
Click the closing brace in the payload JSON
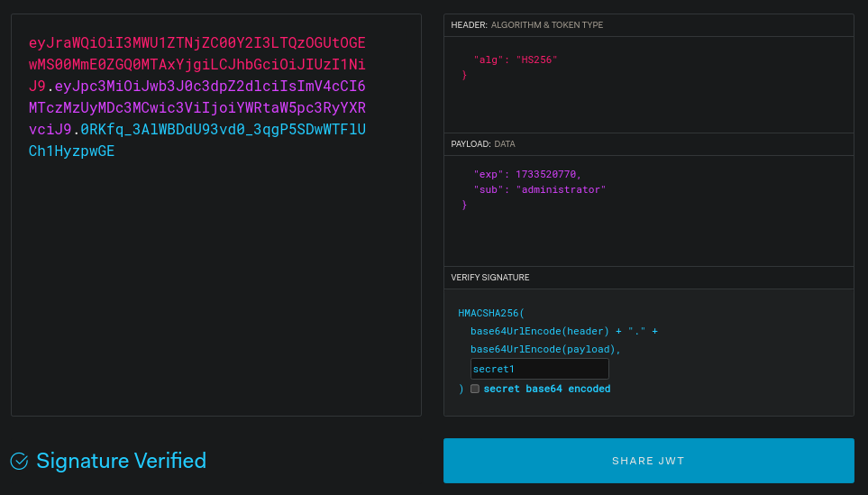tap(464, 206)
